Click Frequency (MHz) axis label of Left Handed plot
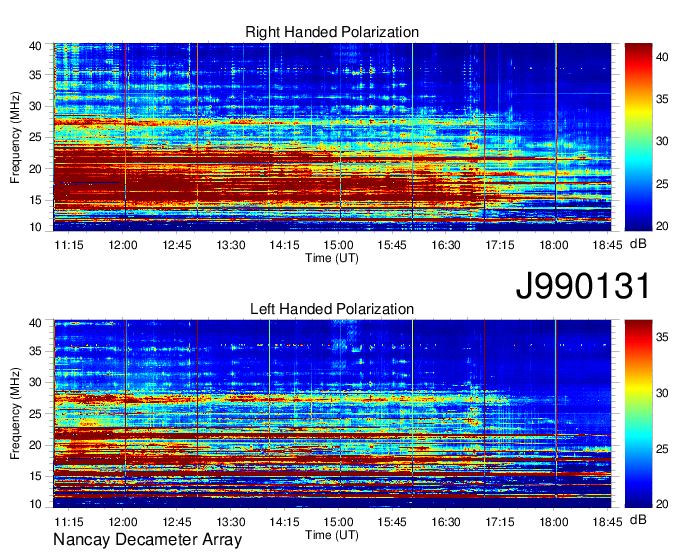Viewport: 680px width, 552px height. pos(15,414)
